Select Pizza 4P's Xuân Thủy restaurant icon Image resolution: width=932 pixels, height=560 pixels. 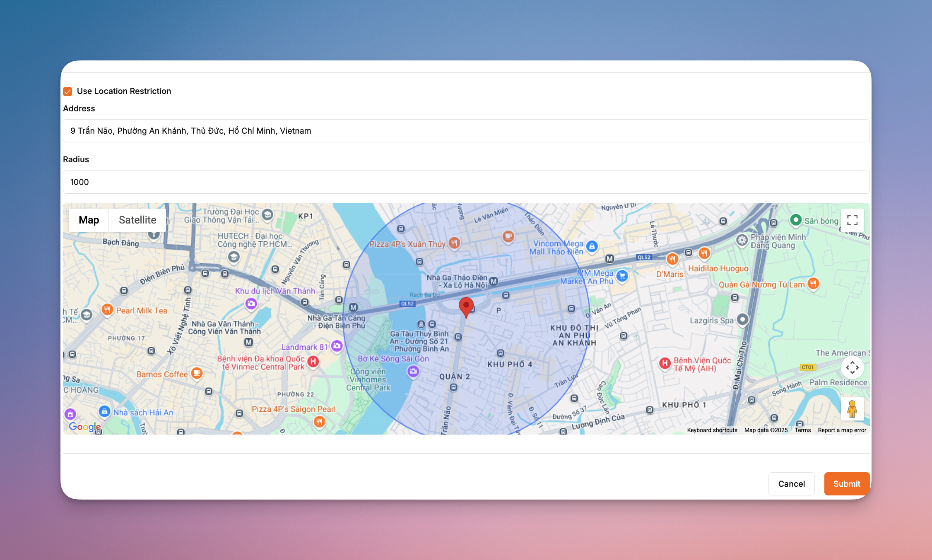coord(455,243)
